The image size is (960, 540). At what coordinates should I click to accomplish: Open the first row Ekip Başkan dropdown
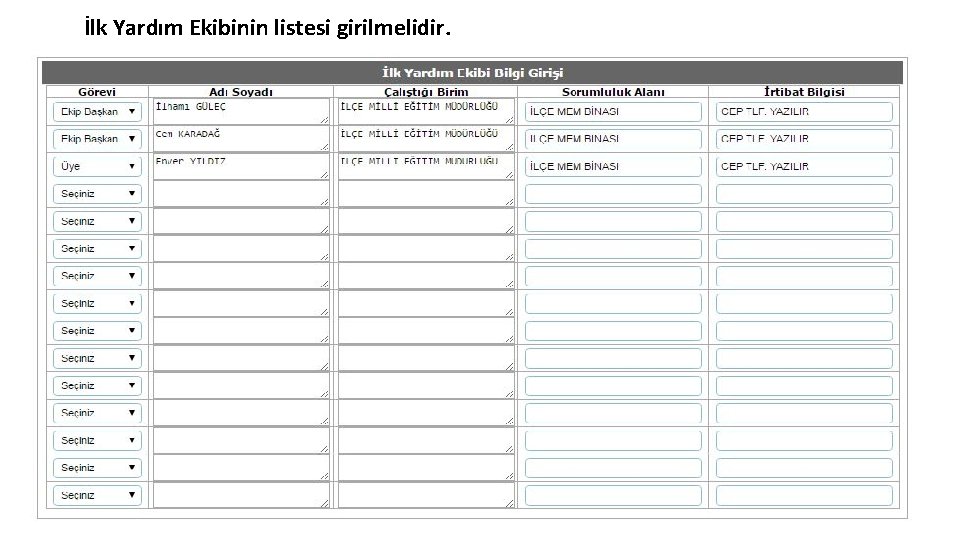pyautogui.click(x=97, y=111)
